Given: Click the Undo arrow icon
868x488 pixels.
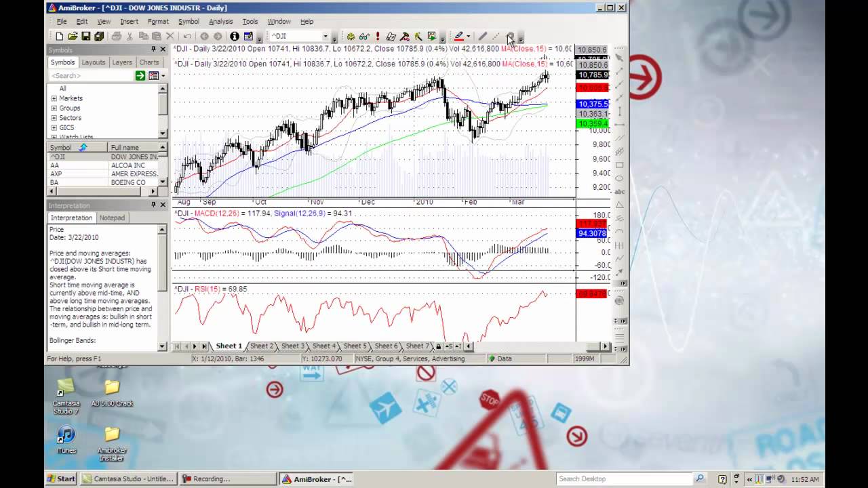Looking at the screenshot, I should [x=187, y=36].
